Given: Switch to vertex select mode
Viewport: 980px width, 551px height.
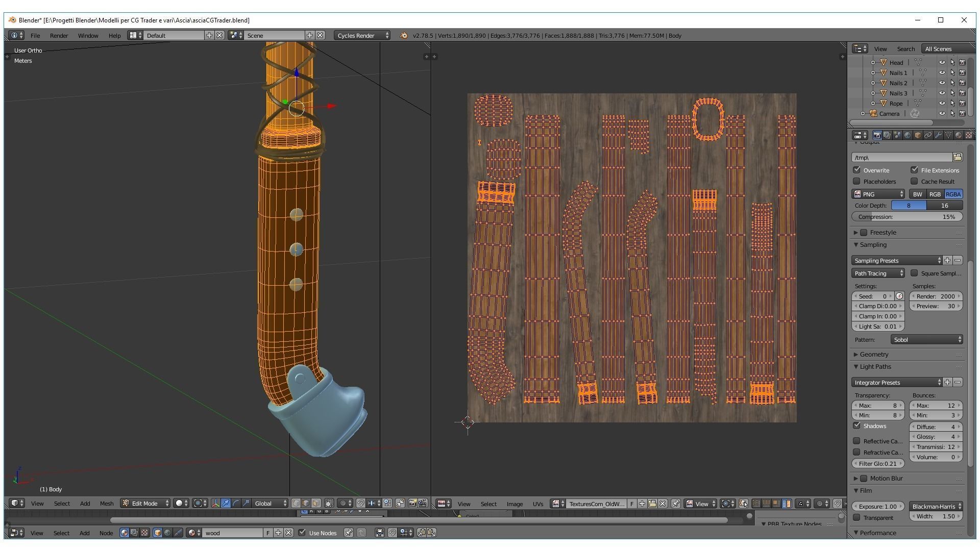Looking at the screenshot, I should pos(296,503).
